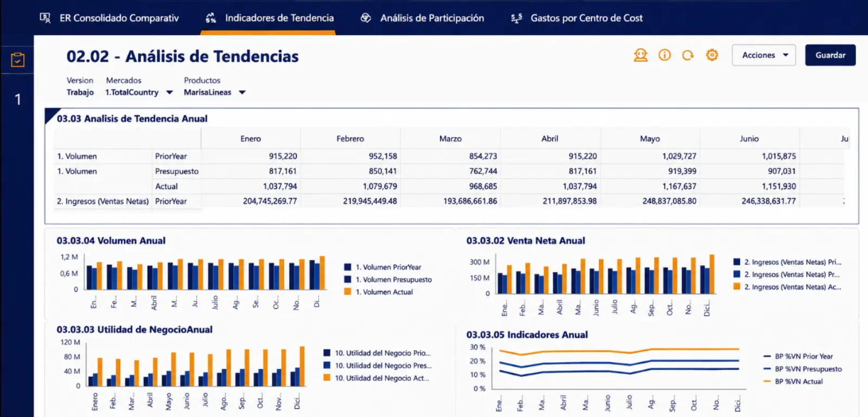
Task: Click the Febrero column header
Action: [x=350, y=139]
